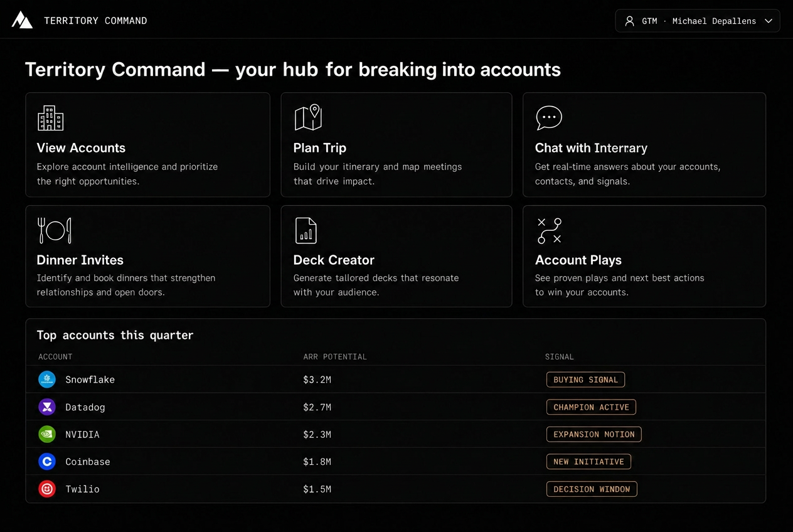
Task: Click the NVIDIA account name
Action: [82, 434]
